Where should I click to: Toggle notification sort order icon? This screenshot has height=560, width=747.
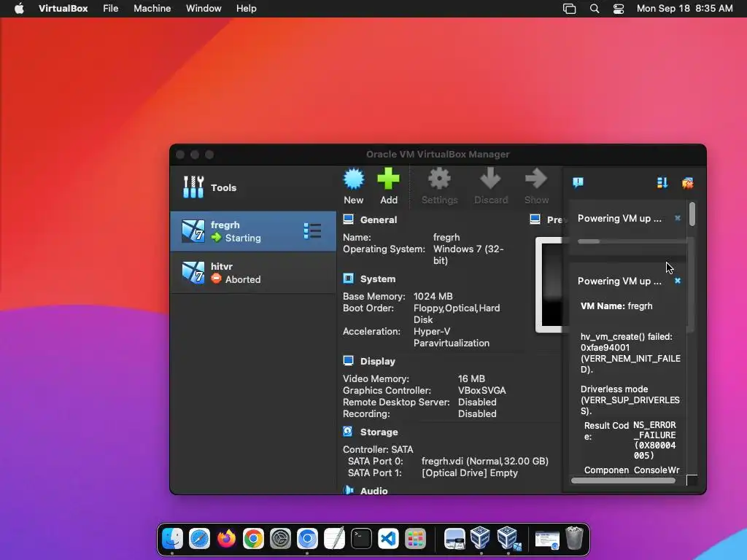(x=662, y=182)
